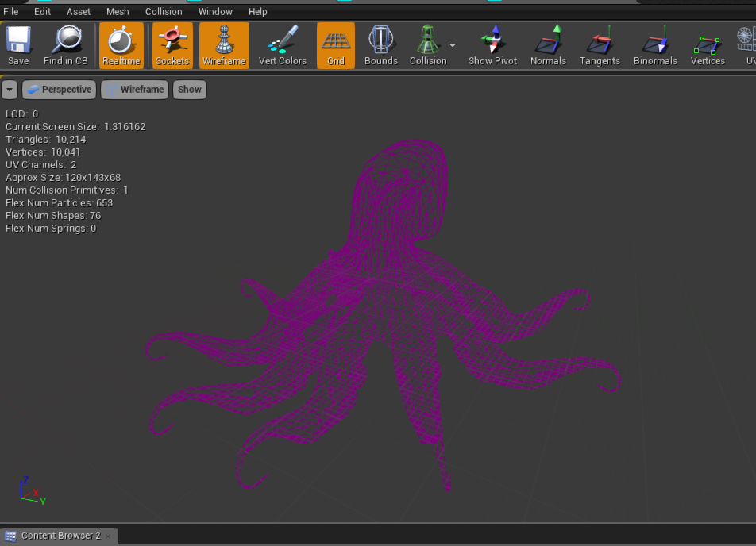Save the static mesh asset
Viewport: 756px width, 546px height.
pos(18,46)
